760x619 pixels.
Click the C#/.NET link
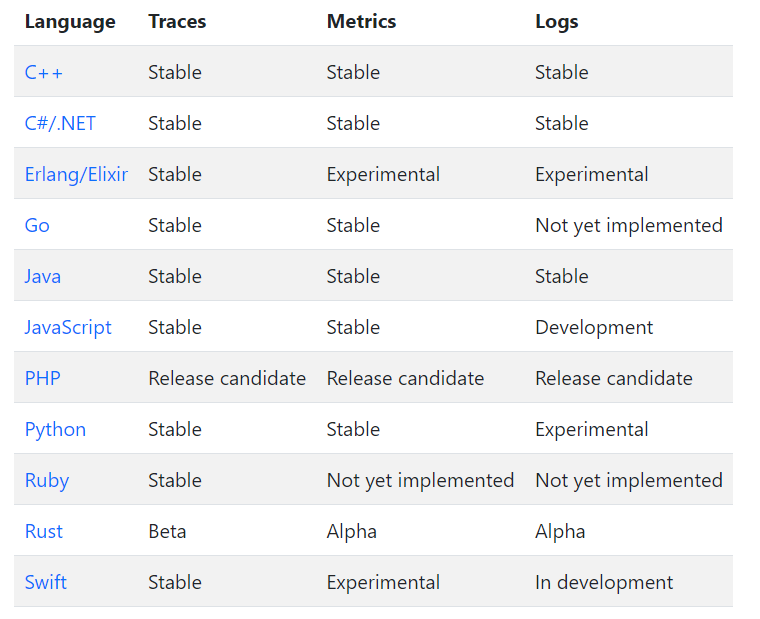pyautogui.click(x=60, y=123)
